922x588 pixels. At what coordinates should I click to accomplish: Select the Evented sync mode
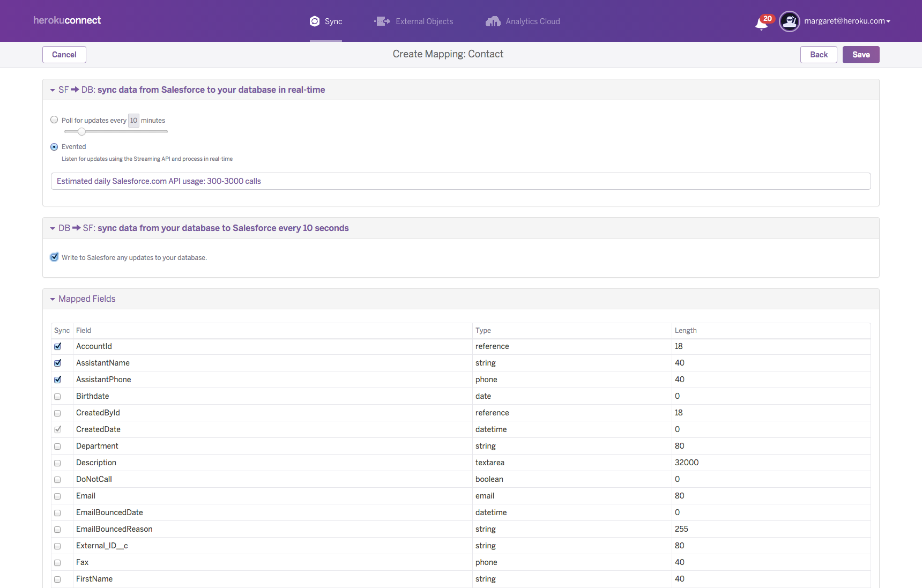tap(54, 146)
